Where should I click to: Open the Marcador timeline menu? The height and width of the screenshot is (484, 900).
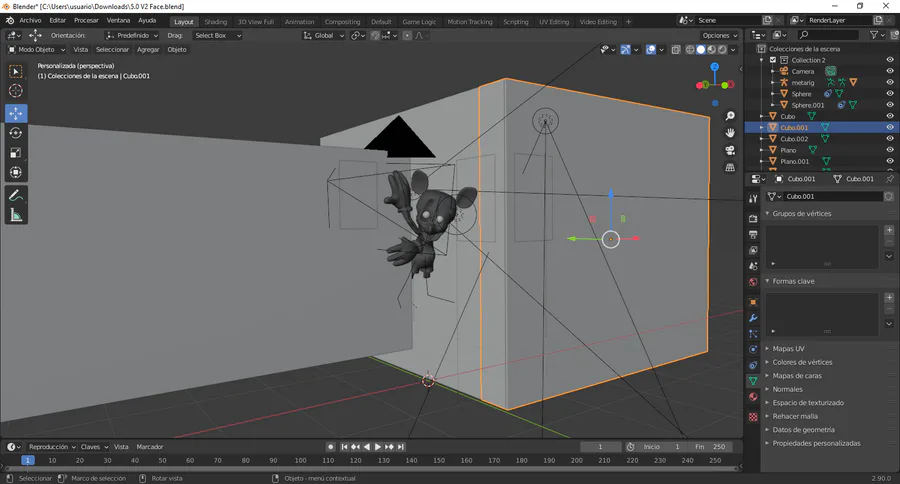click(x=150, y=447)
